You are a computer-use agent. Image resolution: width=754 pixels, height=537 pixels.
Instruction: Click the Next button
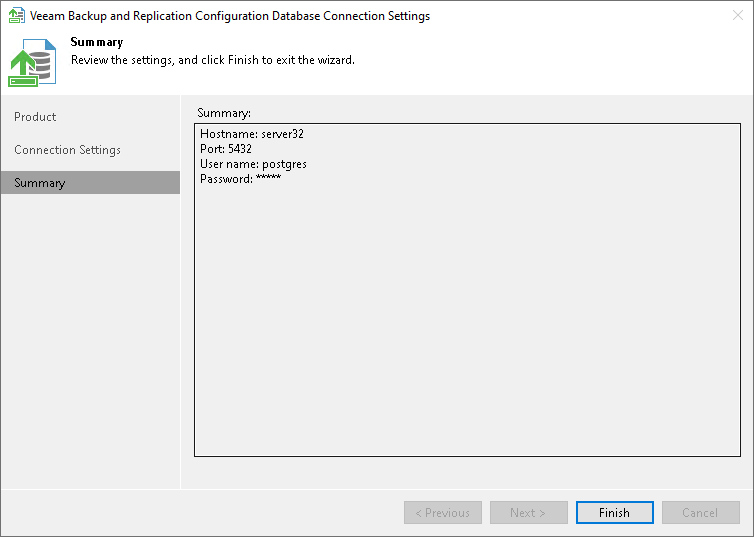click(x=528, y=512)
